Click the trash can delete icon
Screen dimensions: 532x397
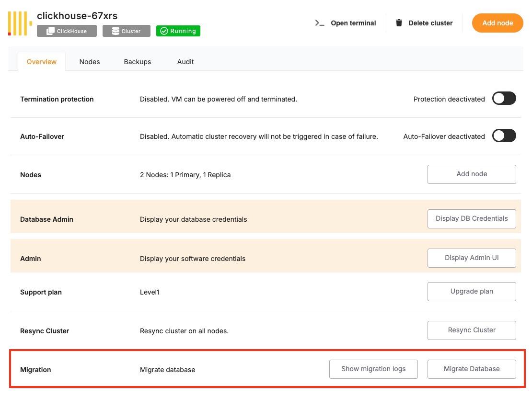[399, 23]
